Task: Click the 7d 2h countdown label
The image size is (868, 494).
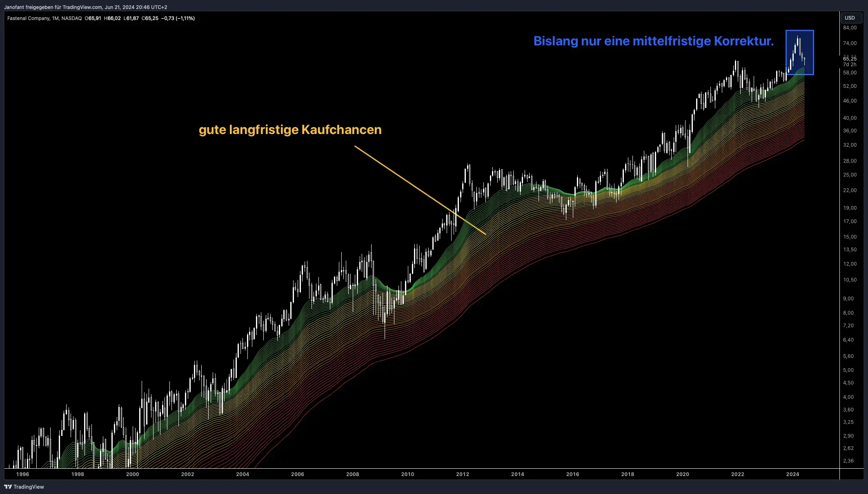Action: point(850,65)
